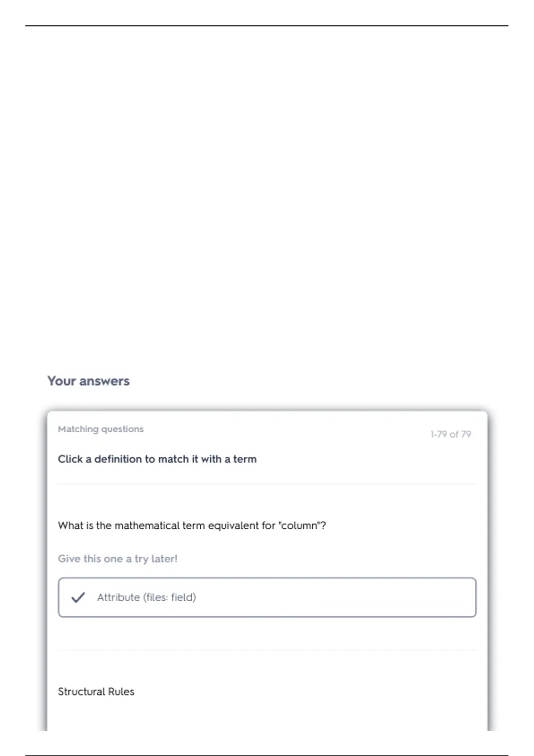Select the "Structural Rules" term

tap(96, 692)
